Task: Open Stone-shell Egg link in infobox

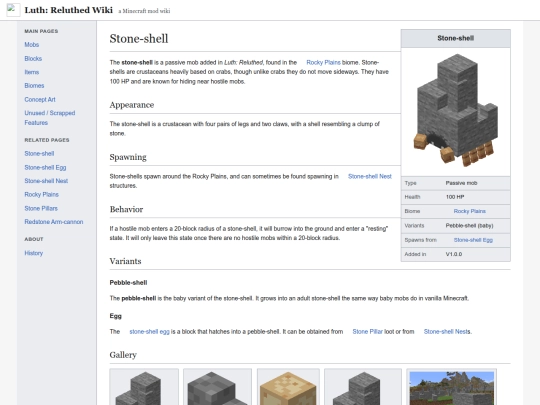Action: pos(473,240)
